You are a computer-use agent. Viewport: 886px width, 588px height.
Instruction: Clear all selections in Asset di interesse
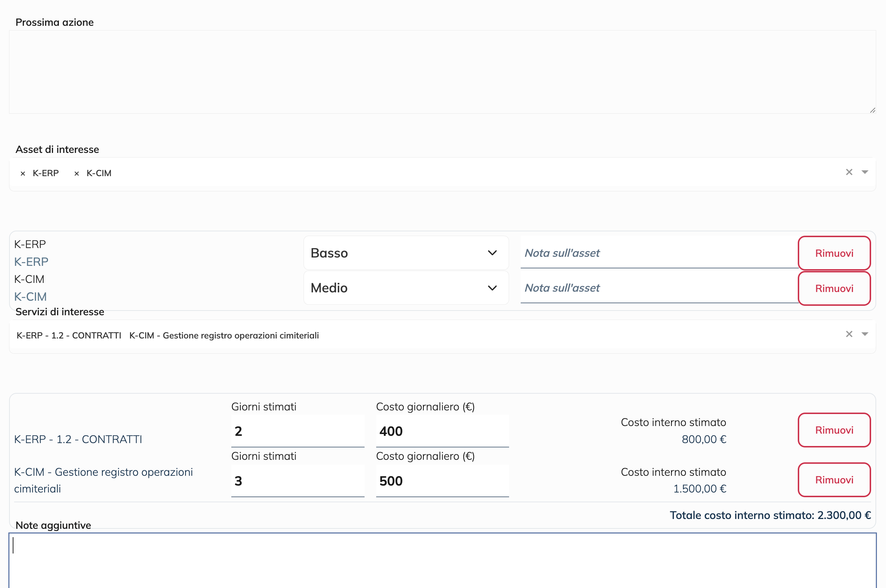(849, 172)
